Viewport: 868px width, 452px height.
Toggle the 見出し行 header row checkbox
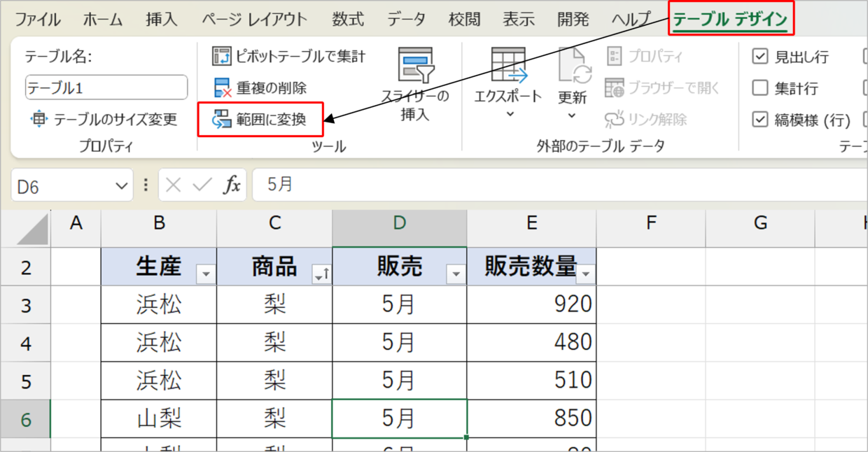(x=760, y=56)
